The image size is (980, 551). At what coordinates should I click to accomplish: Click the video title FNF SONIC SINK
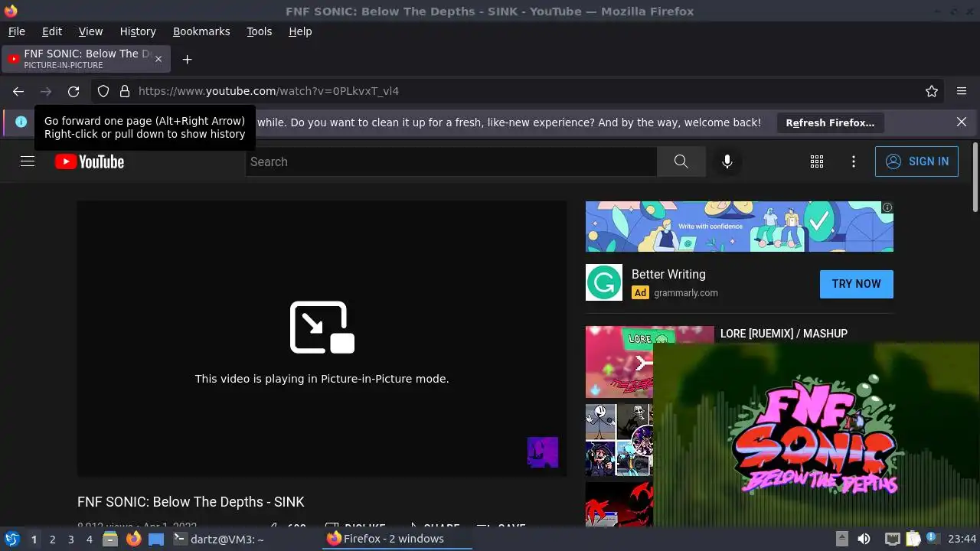(191, 502)
